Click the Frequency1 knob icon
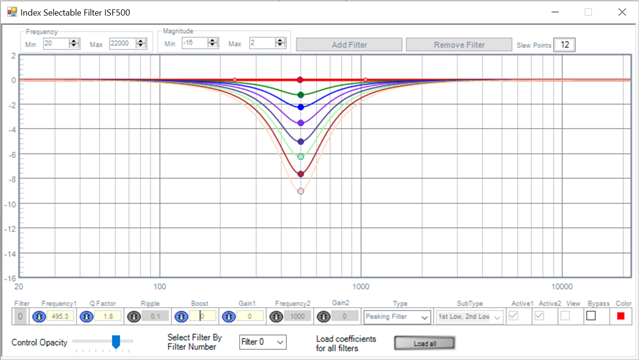Image resolution: width=639 pixels, height=360 pixels. point(39,316)
